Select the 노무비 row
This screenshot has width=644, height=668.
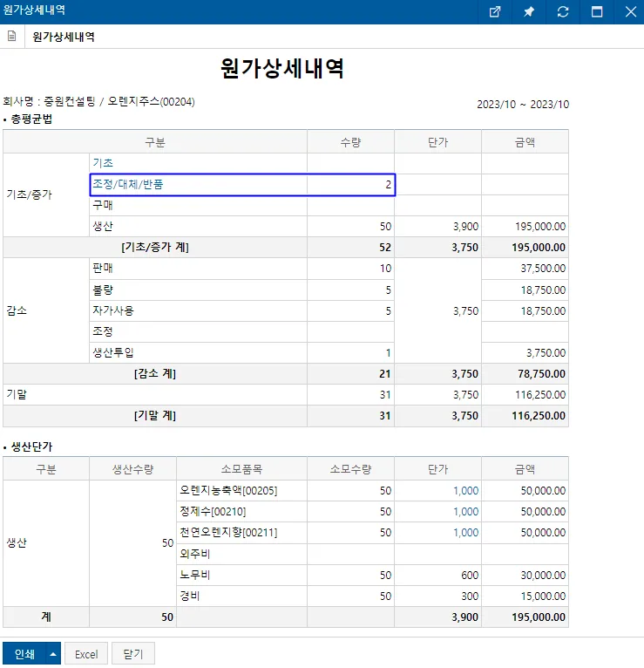pos(195,575)
